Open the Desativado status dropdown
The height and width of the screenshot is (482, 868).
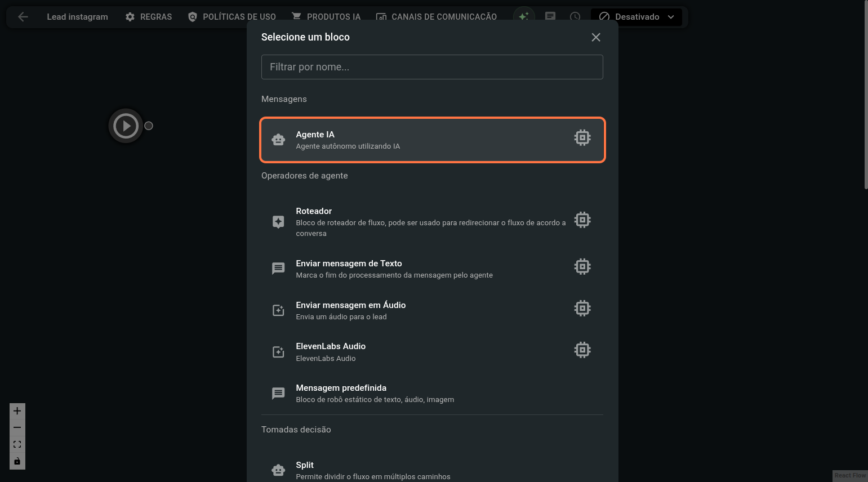[x=636, y=17]
